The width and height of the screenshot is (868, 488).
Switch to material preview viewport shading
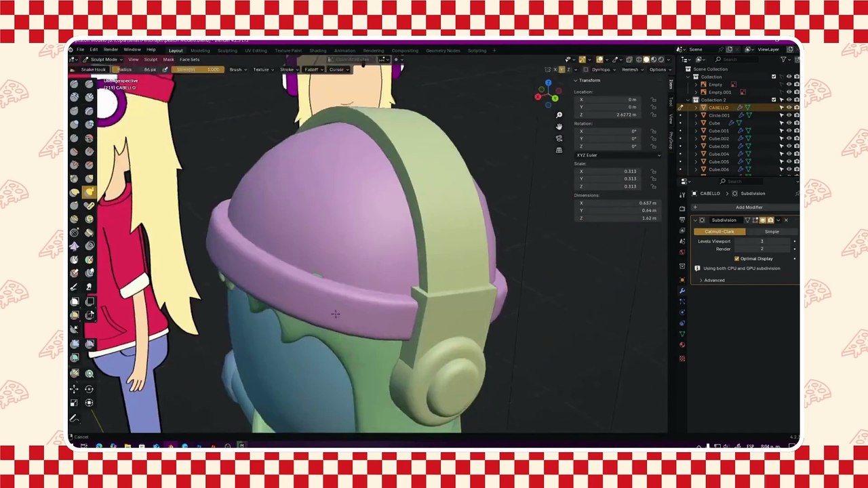653,60
